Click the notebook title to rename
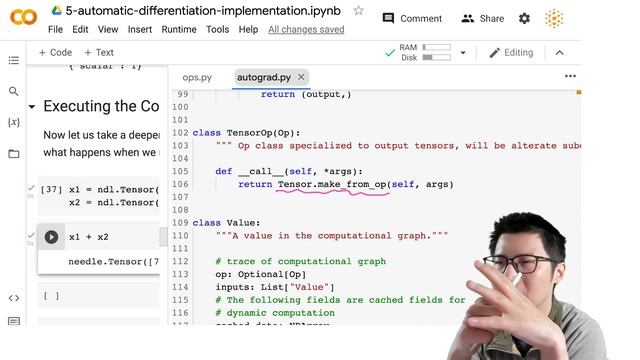The height and width of the screenshot is (360, 640). click(203, 11)
